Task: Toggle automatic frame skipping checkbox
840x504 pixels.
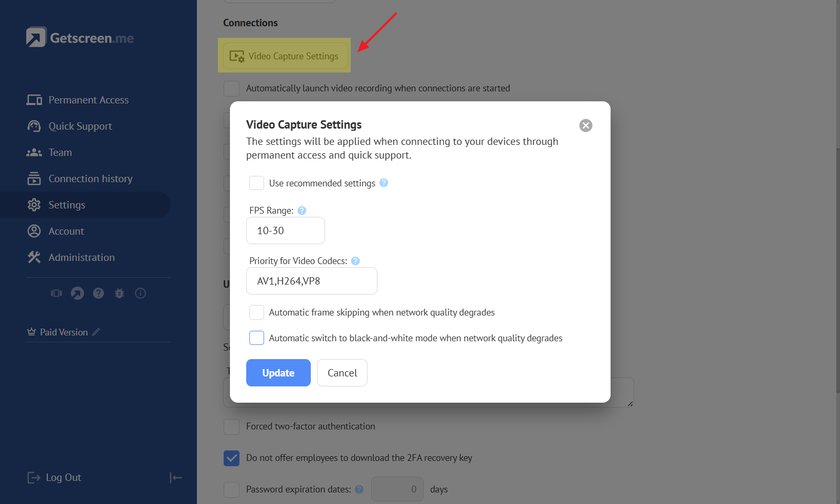Action: pyautogui.click(x=257, y=312)
